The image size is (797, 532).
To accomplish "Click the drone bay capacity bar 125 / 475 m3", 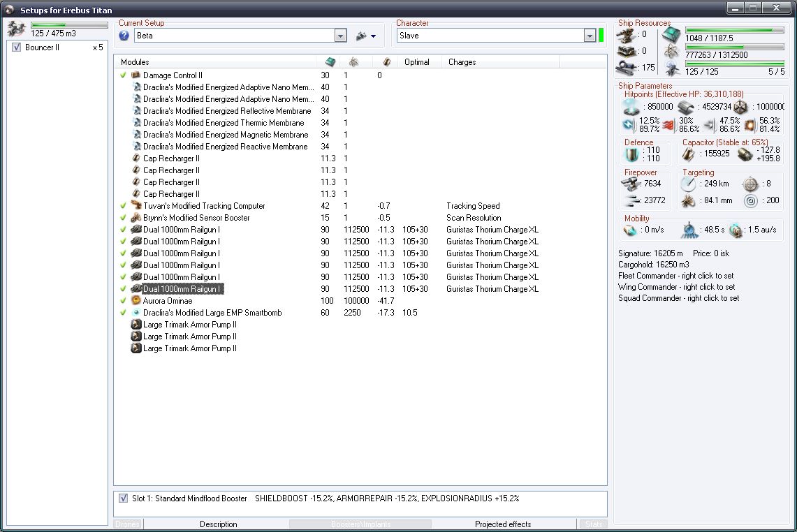I will click(69, 25).
